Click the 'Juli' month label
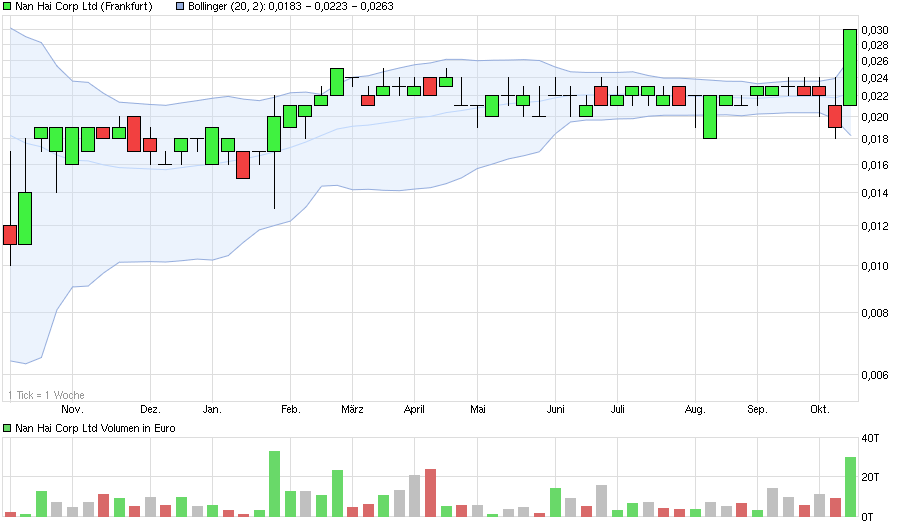 (618, 409)
